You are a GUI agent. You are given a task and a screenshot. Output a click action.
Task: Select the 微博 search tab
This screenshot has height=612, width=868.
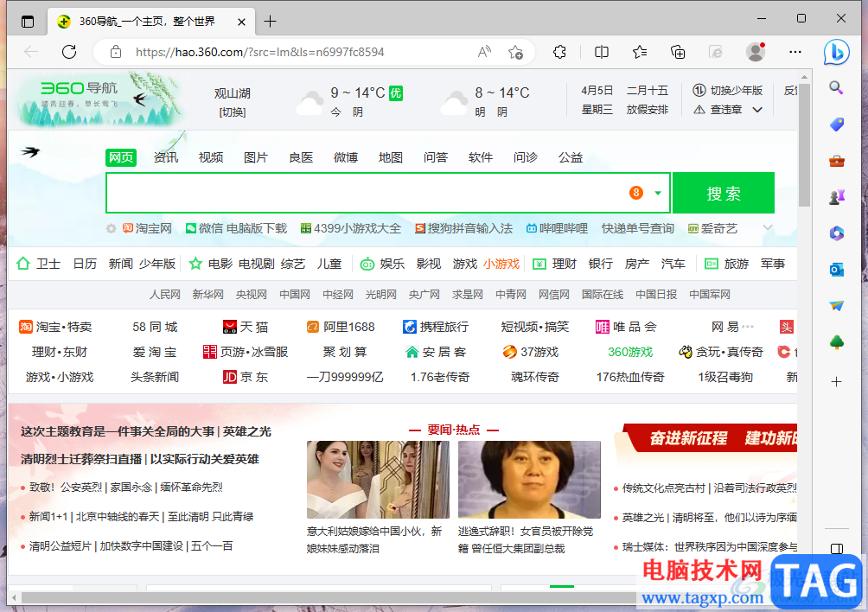pyautogui.click(x=346, y=157)
